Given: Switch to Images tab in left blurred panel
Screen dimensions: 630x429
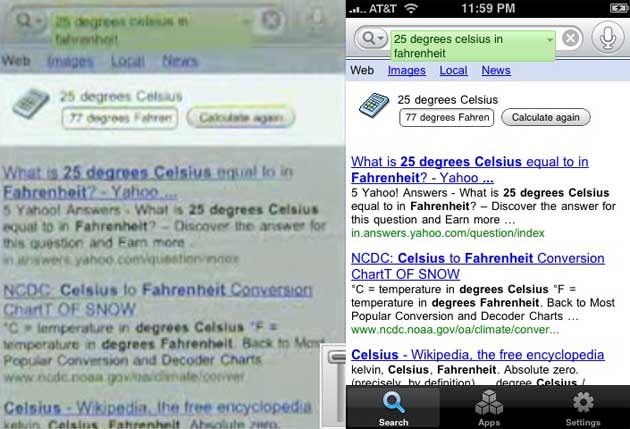Looking at the screenshot, I should coord(70,61).
